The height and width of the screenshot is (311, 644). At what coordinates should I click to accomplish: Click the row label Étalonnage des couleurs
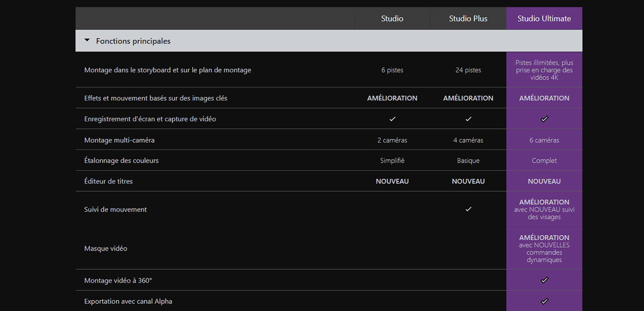coord(121,161)
